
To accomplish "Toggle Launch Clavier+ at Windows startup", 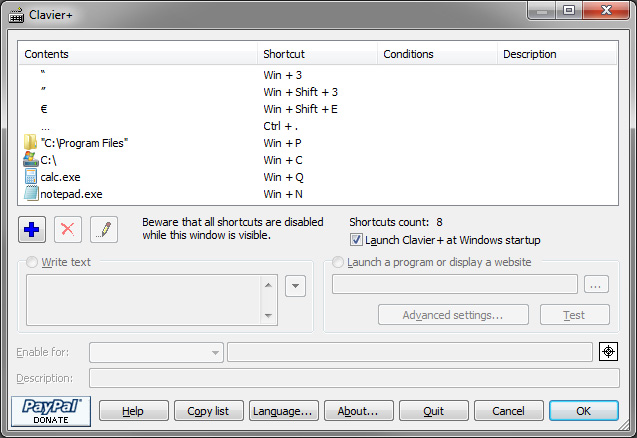I will [x=357, y=240].
